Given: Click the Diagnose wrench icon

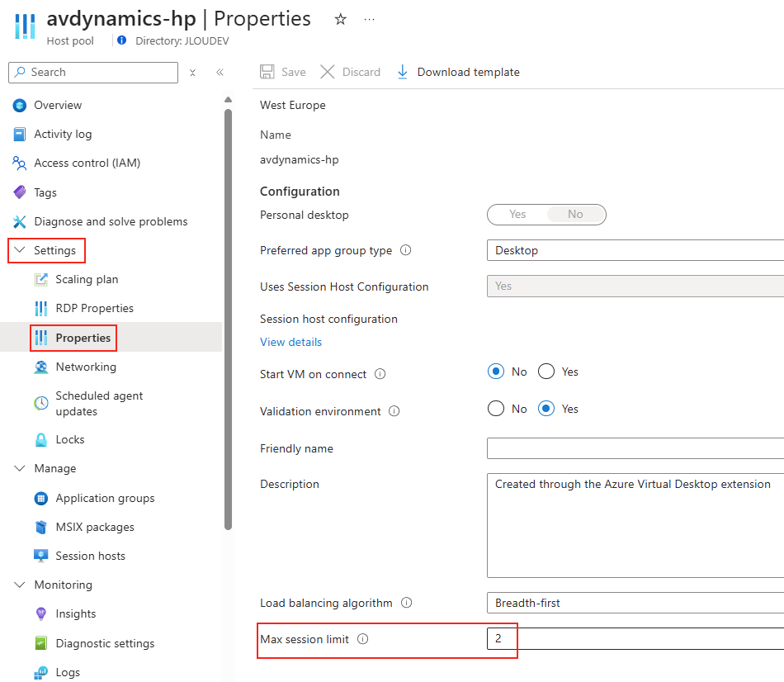Looking at the screenshot, I should pyautogui.click(x=20, y=221).
